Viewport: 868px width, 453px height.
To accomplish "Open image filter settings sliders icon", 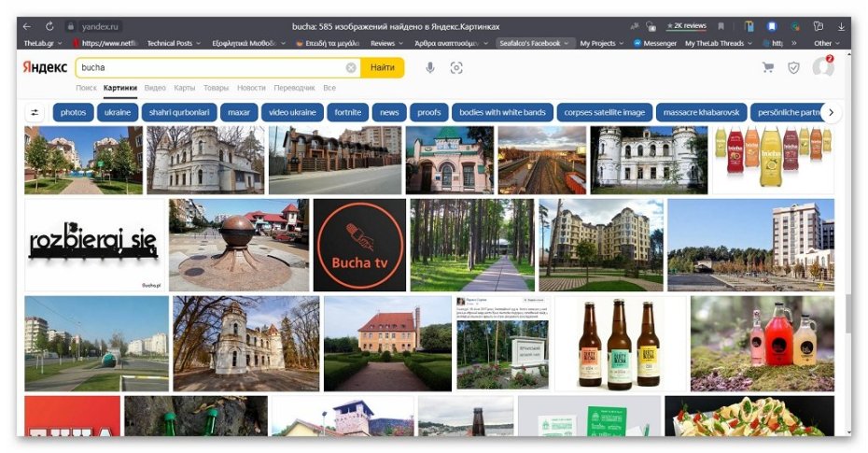I will pyautogui.click(x=35, y=112).
